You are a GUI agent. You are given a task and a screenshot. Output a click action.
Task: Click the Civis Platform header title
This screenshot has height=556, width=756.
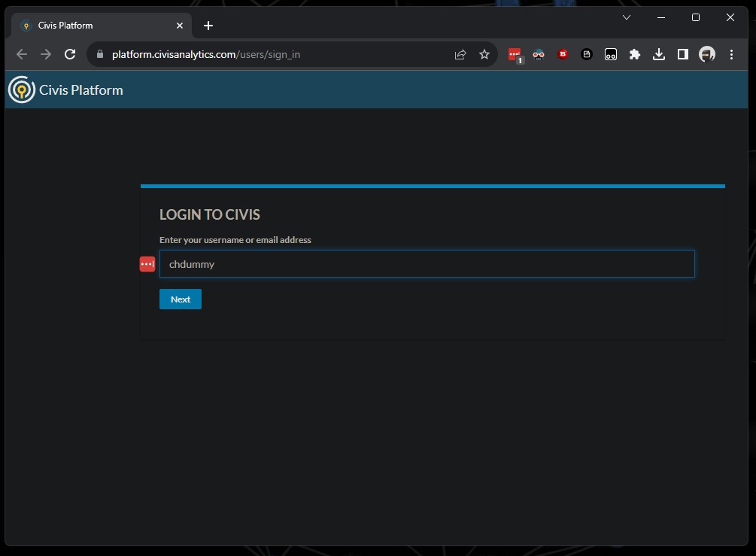81,90
